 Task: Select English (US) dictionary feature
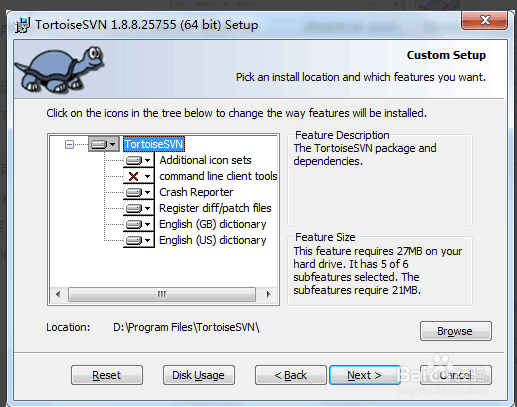coord(213,240)
